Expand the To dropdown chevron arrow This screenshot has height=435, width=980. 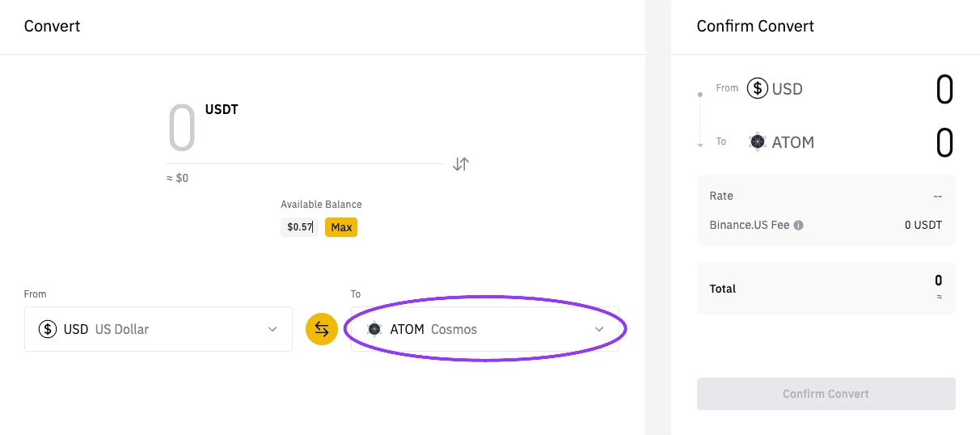point(599,329)
